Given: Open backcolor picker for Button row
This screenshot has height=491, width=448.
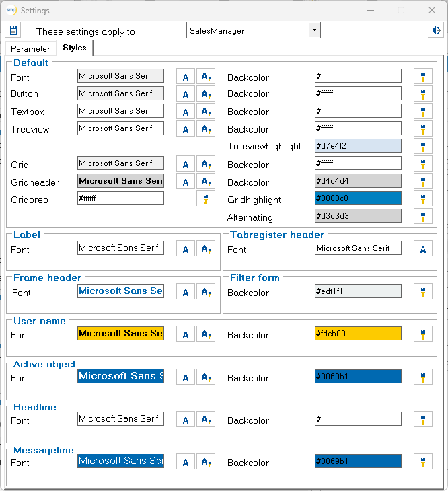Looking at the screenshot, I should tap(423, 94).
